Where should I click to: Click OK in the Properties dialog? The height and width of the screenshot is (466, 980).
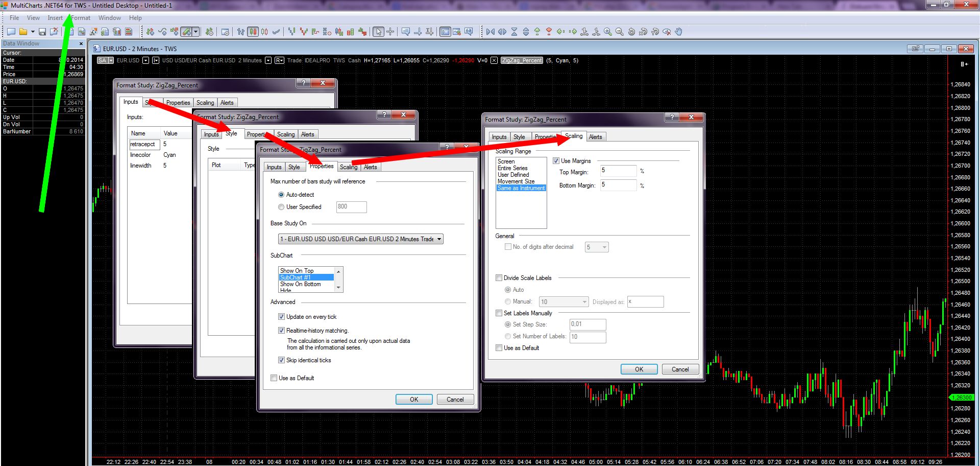[414, 400]
